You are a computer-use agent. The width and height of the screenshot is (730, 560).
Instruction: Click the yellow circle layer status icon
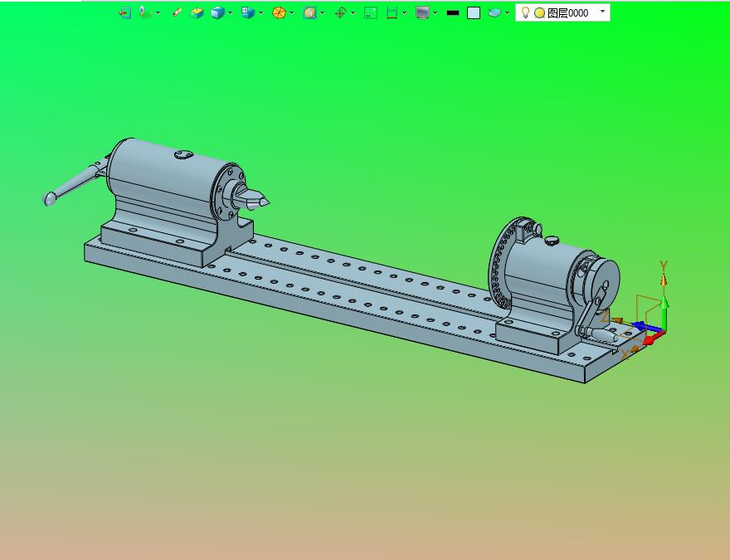pos(539,13)
